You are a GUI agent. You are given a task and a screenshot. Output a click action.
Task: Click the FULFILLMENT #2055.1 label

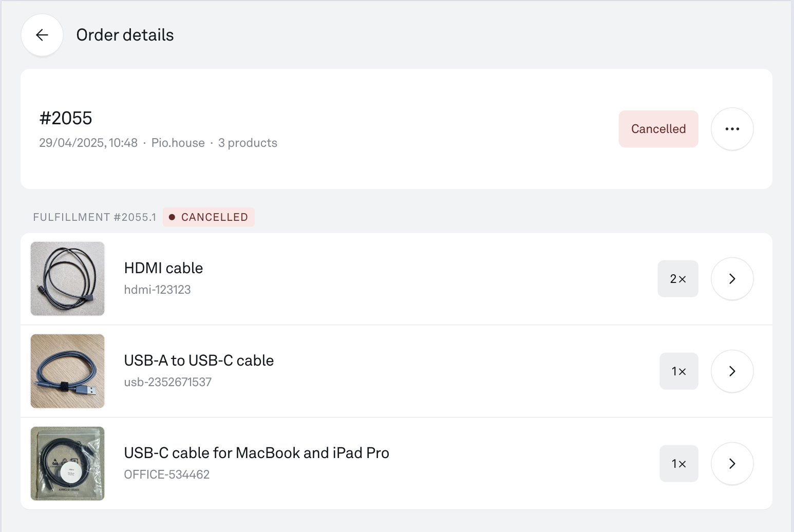pos(94,217)
